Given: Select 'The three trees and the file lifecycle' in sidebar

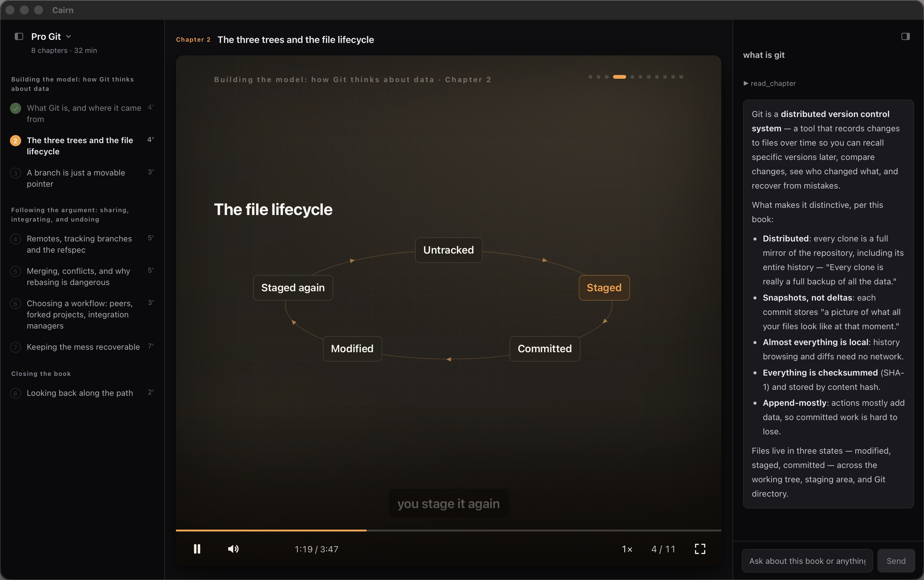Looking at the screenshot, I should point(82,146).
